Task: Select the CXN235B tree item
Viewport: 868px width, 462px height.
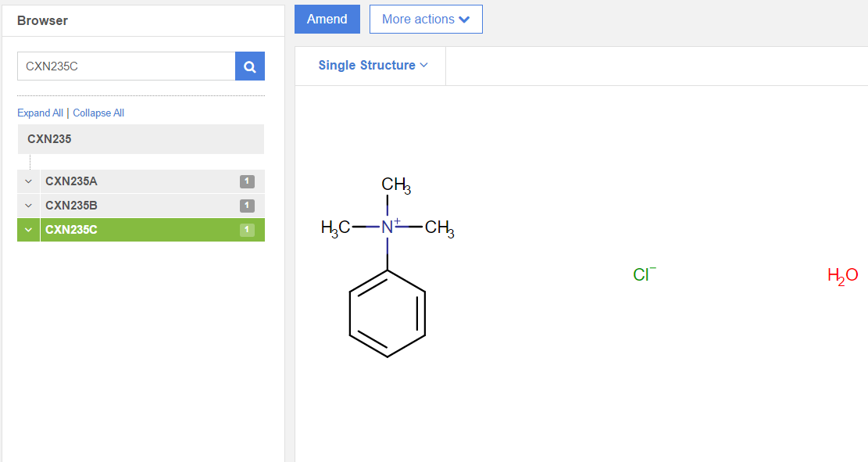Action: (x=72, y=206)
